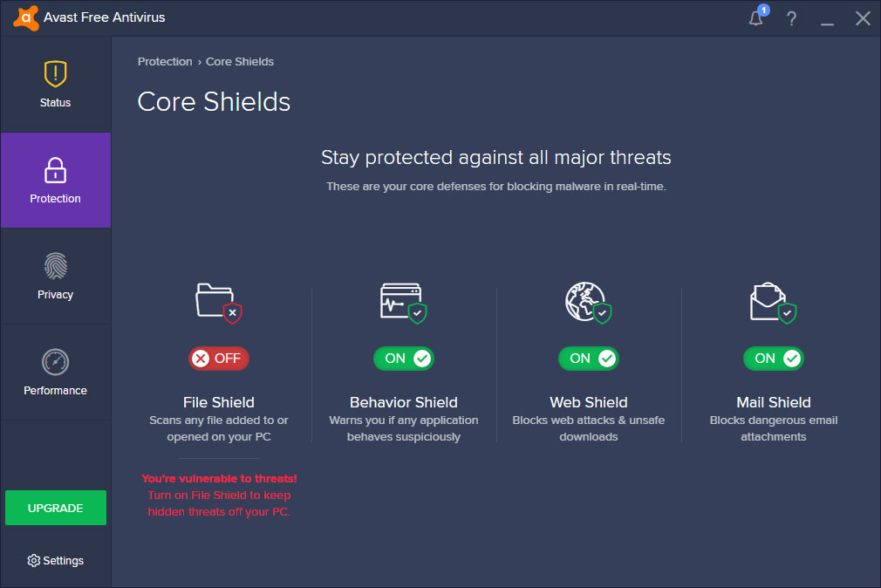Select the Performance gauge icon
881x588 pixels.
[x=55, y=363]
